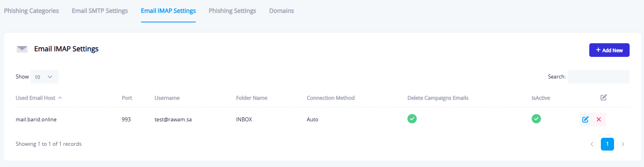Image resolution: width=644 pixels, height=167 pixels.
Task: Go to the next page arrow
Action: (x=622, y=144)
